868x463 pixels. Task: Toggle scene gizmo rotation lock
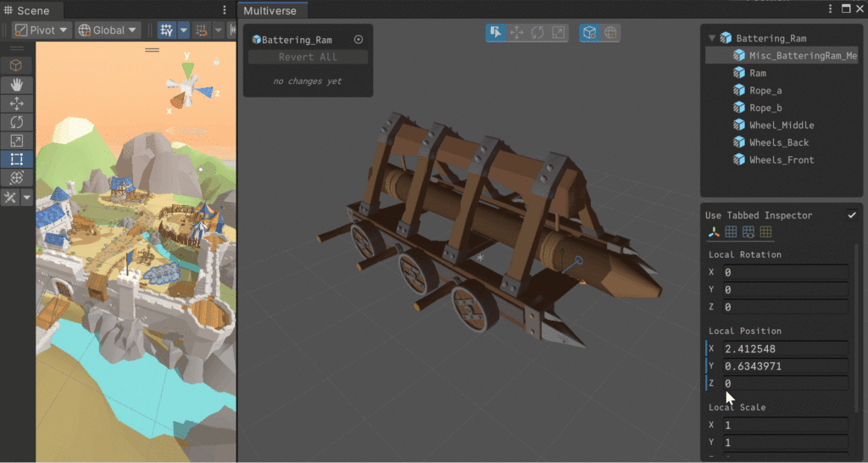pos(216,60)
